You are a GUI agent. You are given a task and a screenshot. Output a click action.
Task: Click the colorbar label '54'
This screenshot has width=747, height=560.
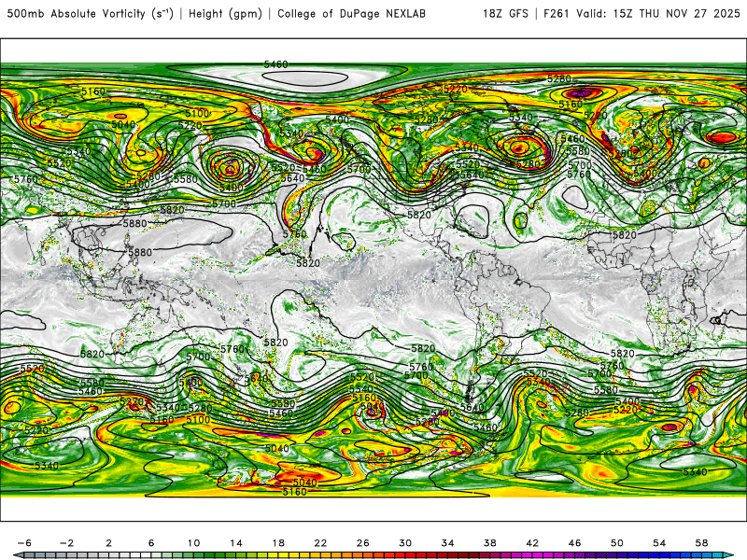tap(659, 543)
